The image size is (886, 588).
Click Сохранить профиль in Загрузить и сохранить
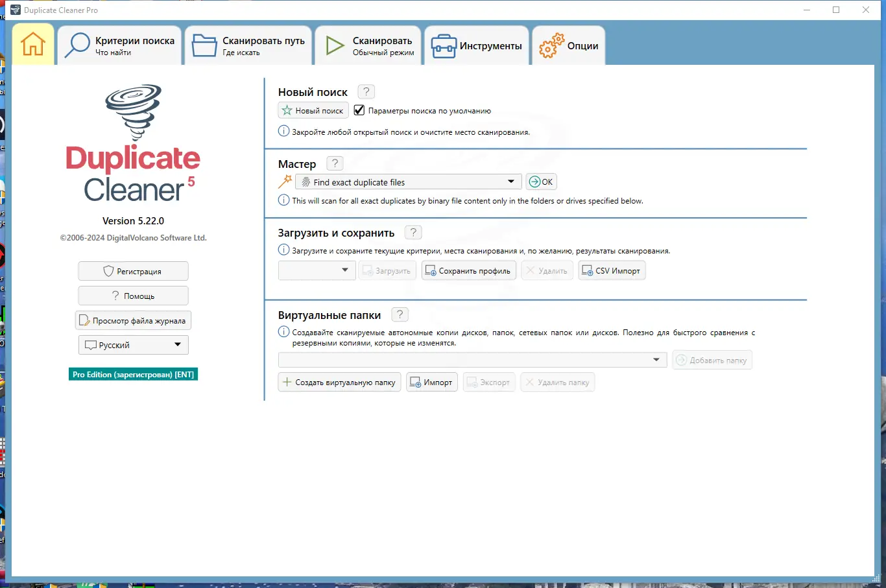(x=468, y=270)
